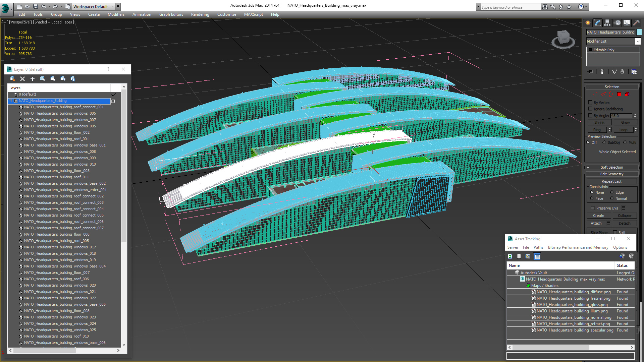Click the Redo arrow icon
Screen dimensions: 644x362
pyautogui.click(x=55, y=6)
